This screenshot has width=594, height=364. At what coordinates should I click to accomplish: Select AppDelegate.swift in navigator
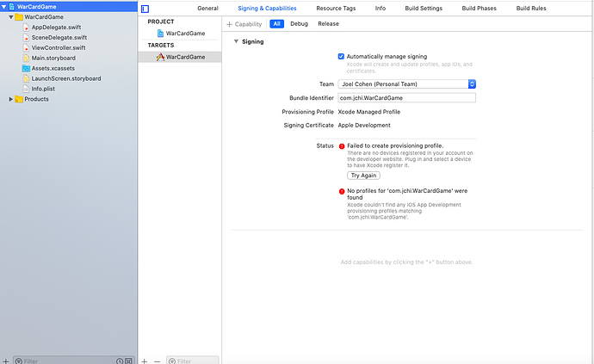(57, 28)
